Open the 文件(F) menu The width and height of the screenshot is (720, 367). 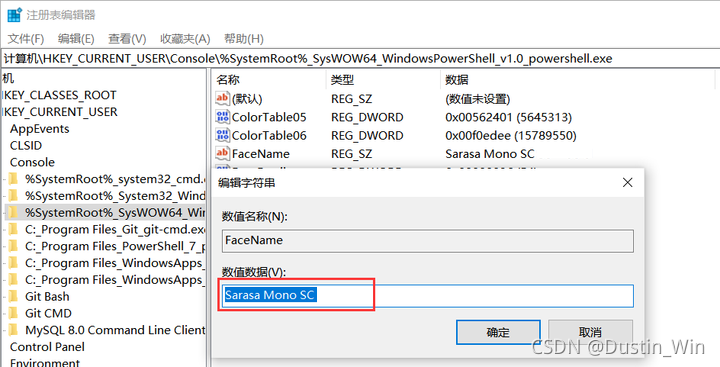pyautogui.click(x=26, y=39)
